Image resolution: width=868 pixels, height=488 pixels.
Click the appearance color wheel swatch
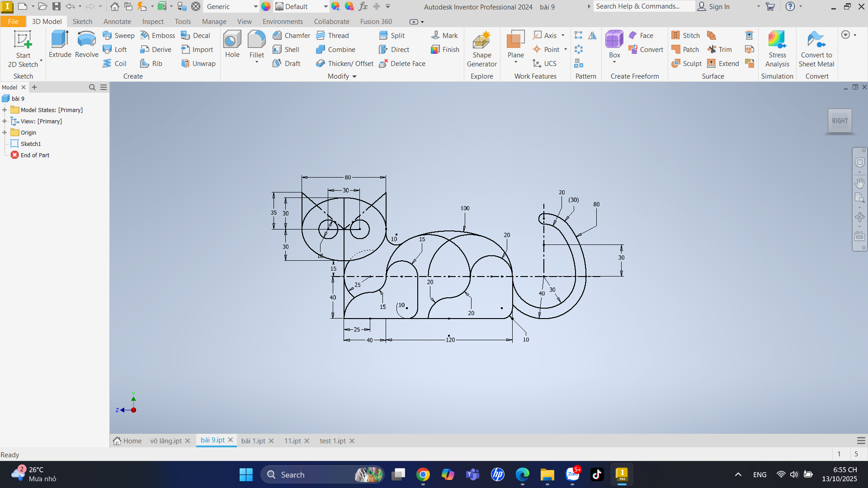point(266,7)
